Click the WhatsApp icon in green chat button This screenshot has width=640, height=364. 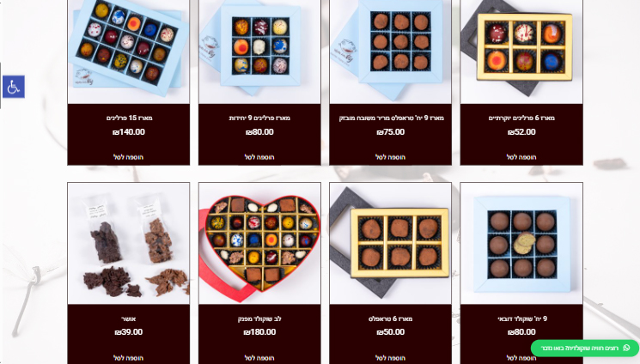tap(626, 348)
